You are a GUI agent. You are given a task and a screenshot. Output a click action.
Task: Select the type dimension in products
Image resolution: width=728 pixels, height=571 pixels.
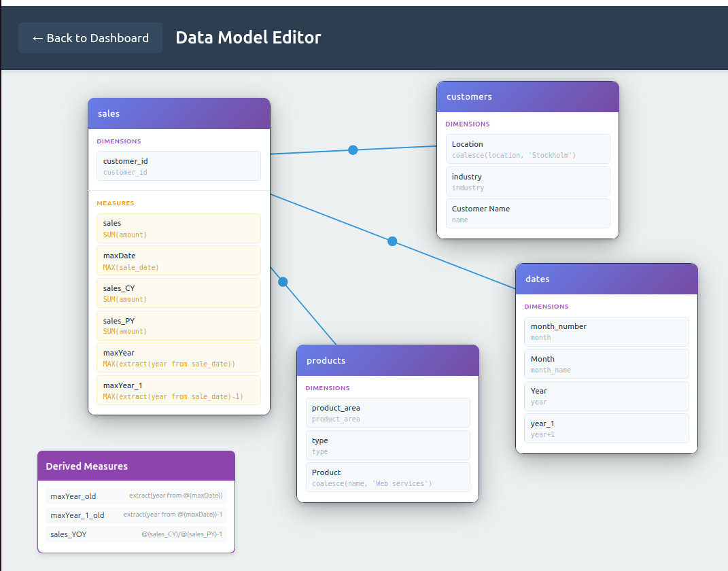tap(387, 445)
